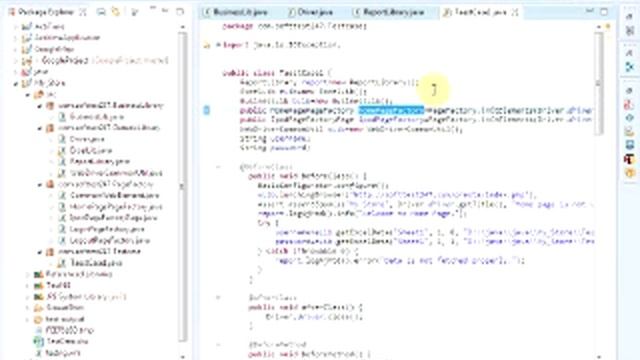Collapse the PageFactory package node
The image size is (640, 360).
point(40,184)
